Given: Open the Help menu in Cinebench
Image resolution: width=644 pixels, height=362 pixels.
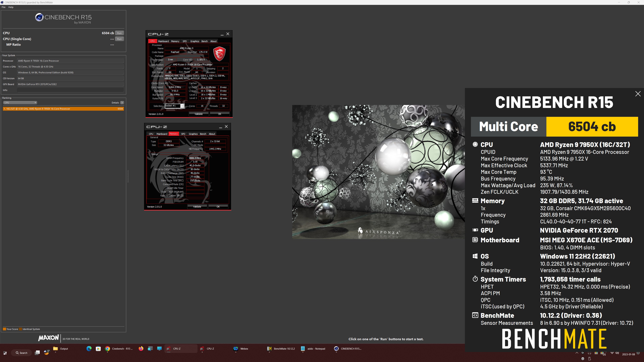Looking at the screenshot, I should pyautogui.click(x=11, y=7).
